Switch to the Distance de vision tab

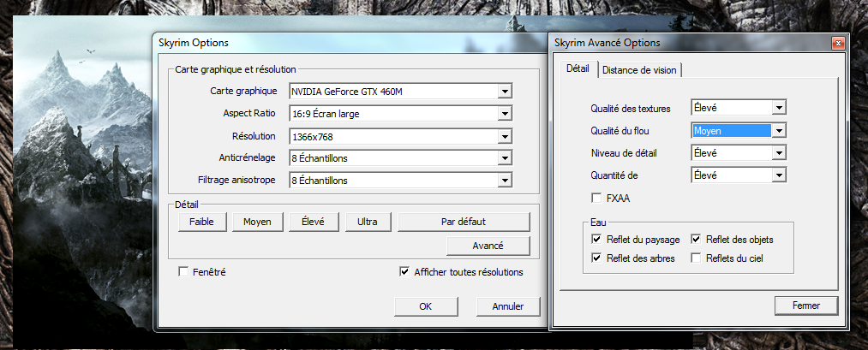[639, 70]
